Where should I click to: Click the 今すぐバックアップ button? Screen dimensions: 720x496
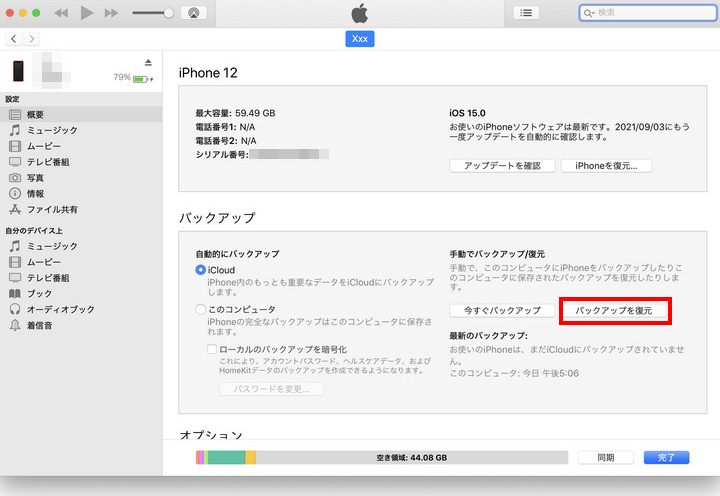[502, 310]
